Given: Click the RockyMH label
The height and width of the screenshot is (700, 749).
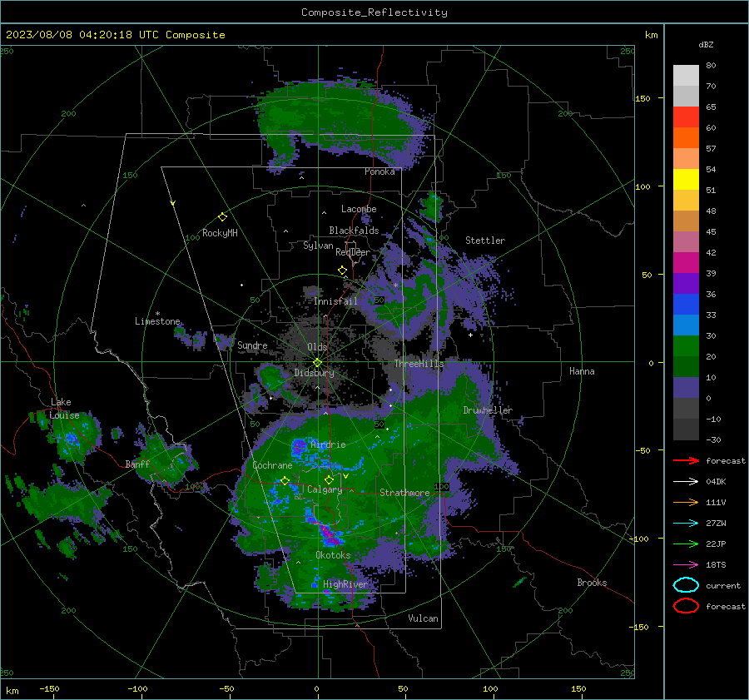Looking at the screenshot, I should (x=220, y=233).
